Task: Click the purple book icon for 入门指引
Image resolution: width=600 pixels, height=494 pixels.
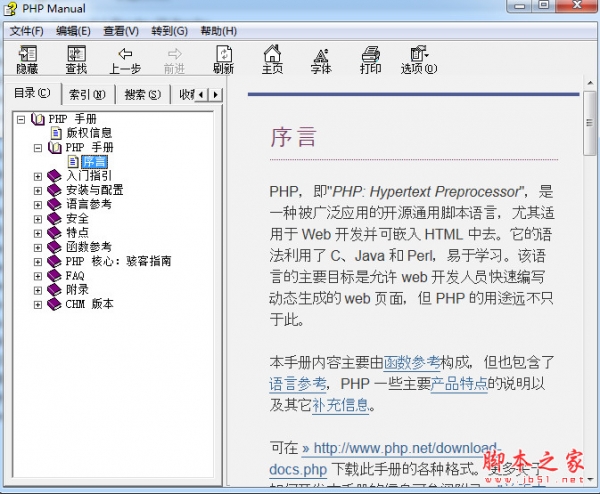Action: 54,176
